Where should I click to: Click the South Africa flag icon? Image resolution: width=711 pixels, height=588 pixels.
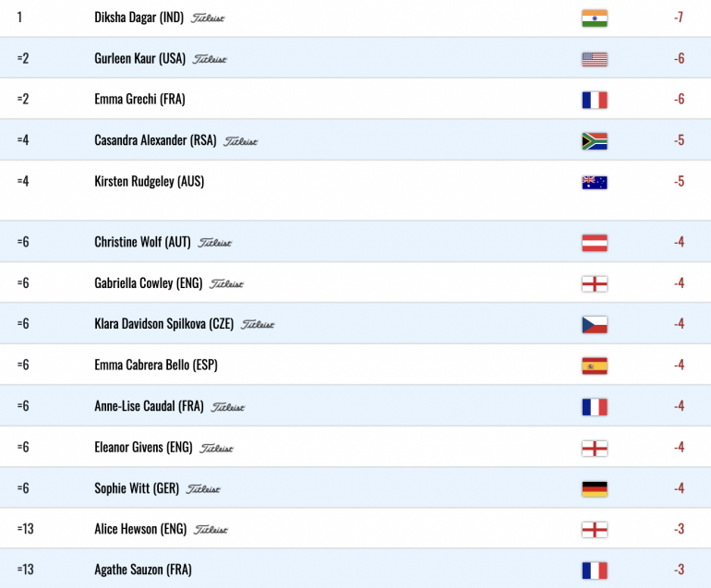click(595, 141)
